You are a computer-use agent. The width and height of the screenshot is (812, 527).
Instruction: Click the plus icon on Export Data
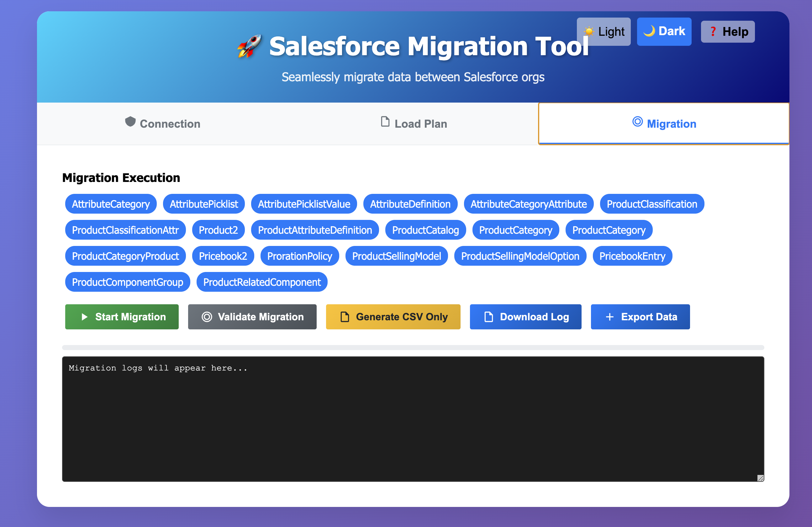pos(609,317)
